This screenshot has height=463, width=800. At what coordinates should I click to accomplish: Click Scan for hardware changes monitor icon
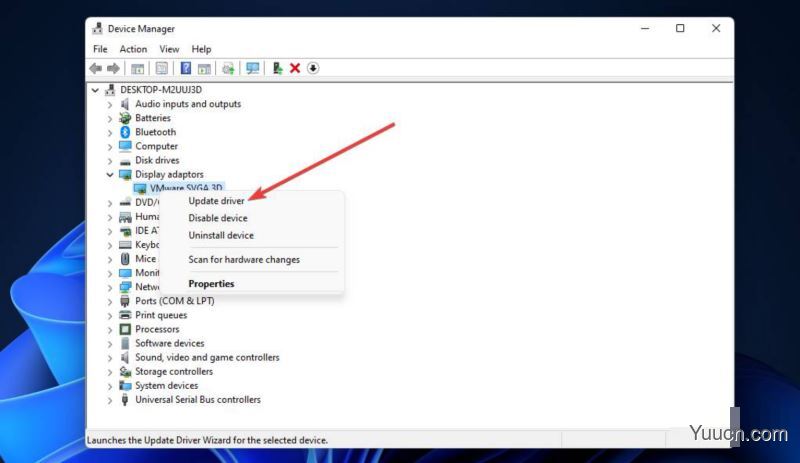pos(252,68)
